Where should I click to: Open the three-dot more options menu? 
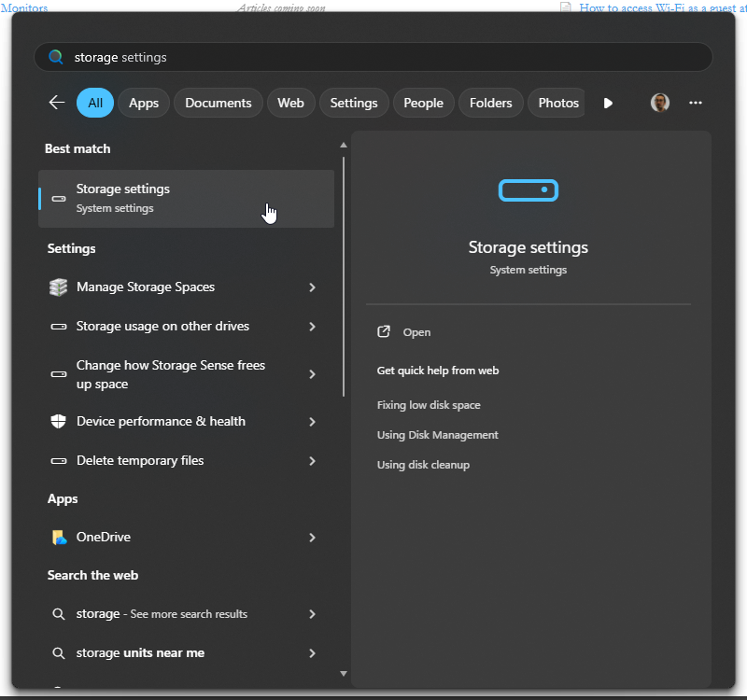point(696,103)
